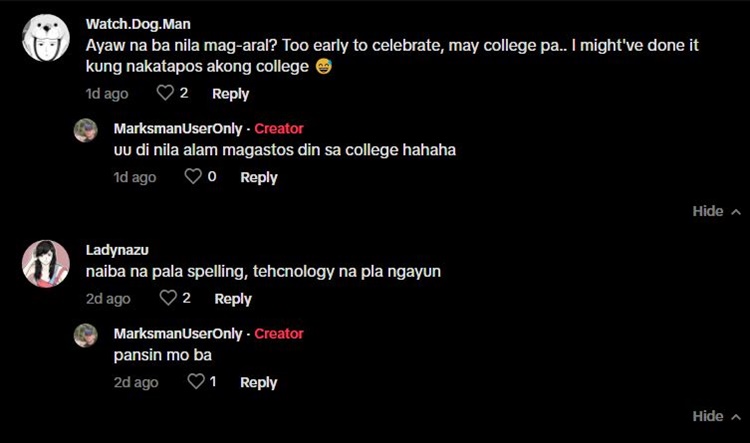This screenshot has height=443, width=750.
Task: Open Watch.Dog.Man's profile picture
Action: click(45, 38)
